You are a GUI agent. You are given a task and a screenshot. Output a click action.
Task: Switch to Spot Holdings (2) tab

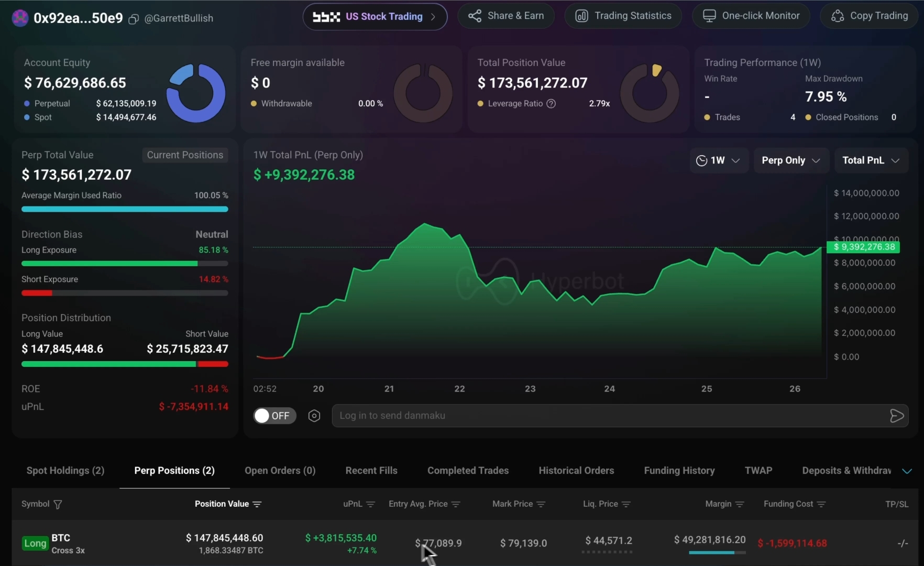(x=65, y=471)
